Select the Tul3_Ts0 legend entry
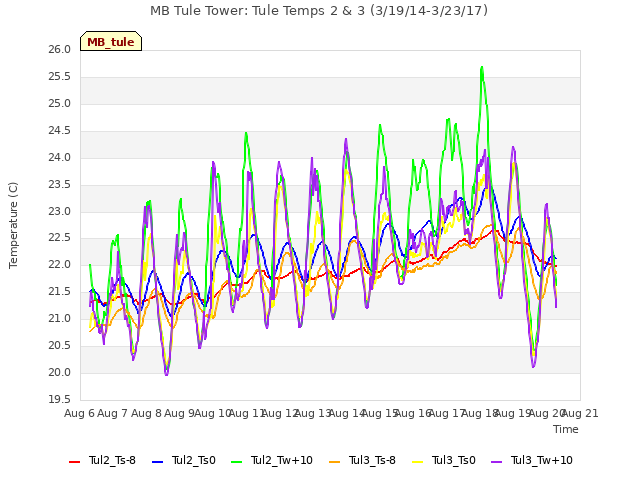 point(444,460)
